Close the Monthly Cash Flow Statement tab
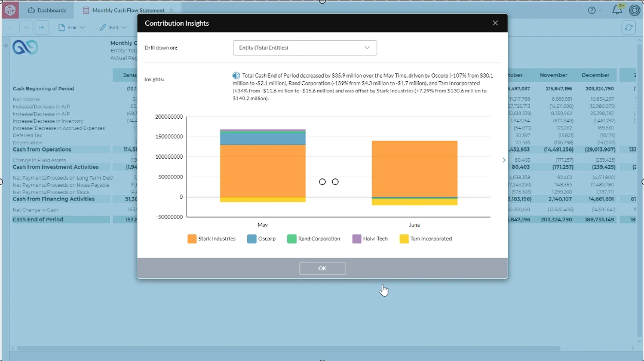Image resolution: width=644 pixels, height=361 pixels. [x=171, y=10]
